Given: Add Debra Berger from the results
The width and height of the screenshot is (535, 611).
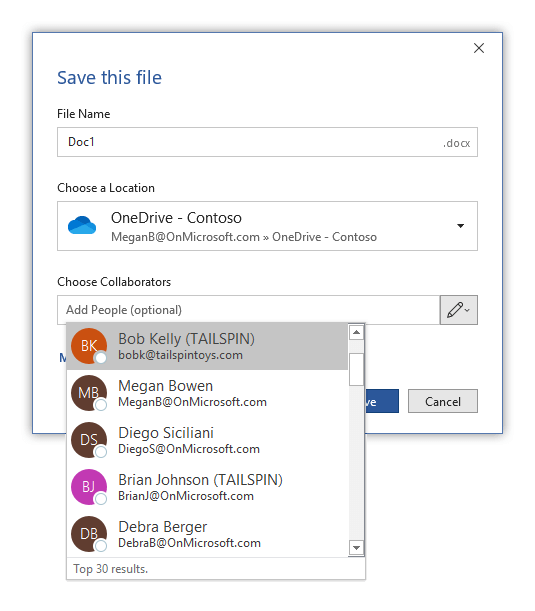Looking at the screenshot, I should [x=207, y=534].
